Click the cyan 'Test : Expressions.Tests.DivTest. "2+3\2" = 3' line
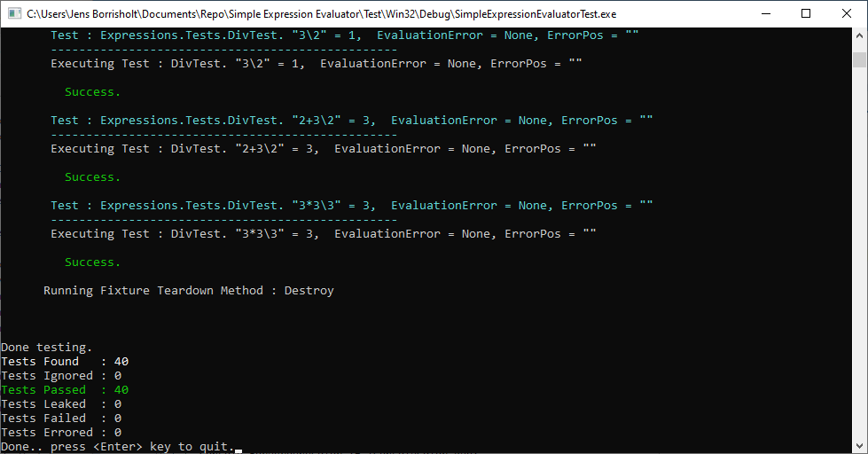Viewport: 868px width, 454px height. click(351, 120)
